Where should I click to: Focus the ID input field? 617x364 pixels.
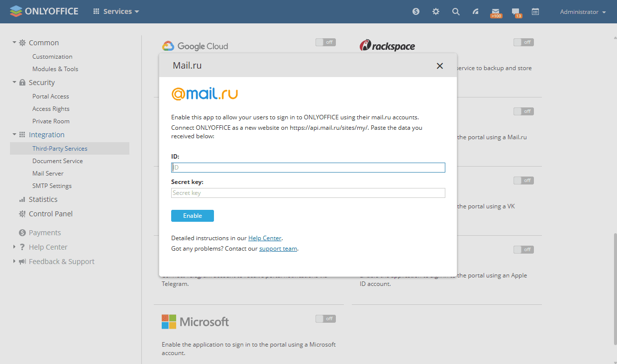[308, 168]
